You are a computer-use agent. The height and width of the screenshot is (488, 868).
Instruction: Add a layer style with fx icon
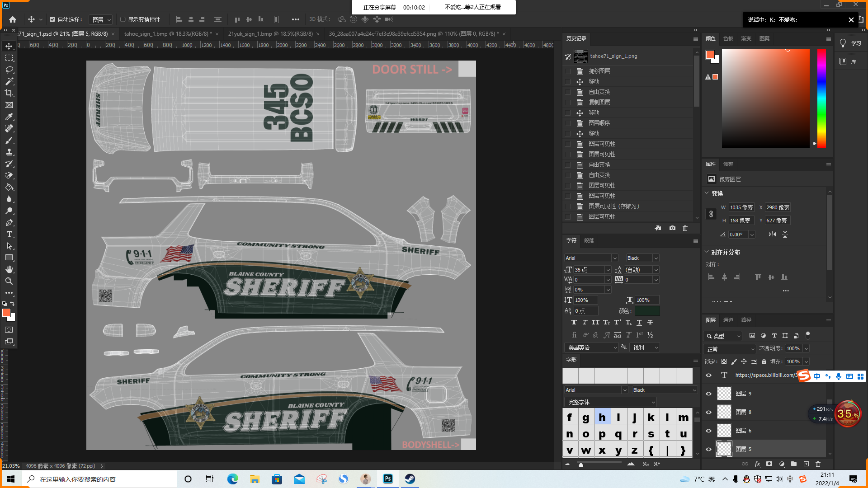[x=757, y=464]
